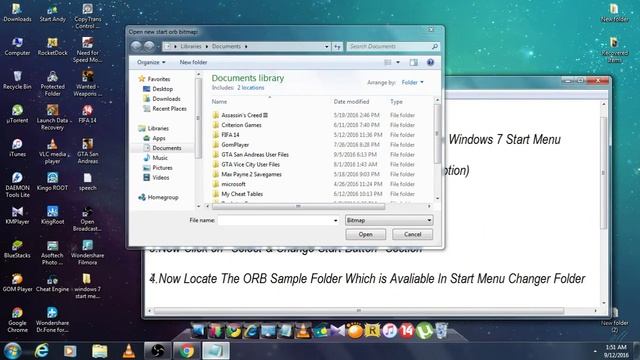Open the speech file on desktop
640x360 pixels.
(x=87, y=182)
